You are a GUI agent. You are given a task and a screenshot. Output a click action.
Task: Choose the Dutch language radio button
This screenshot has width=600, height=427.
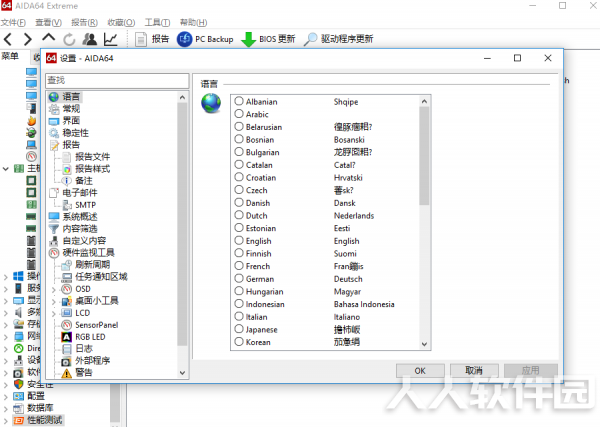point(239,215)
